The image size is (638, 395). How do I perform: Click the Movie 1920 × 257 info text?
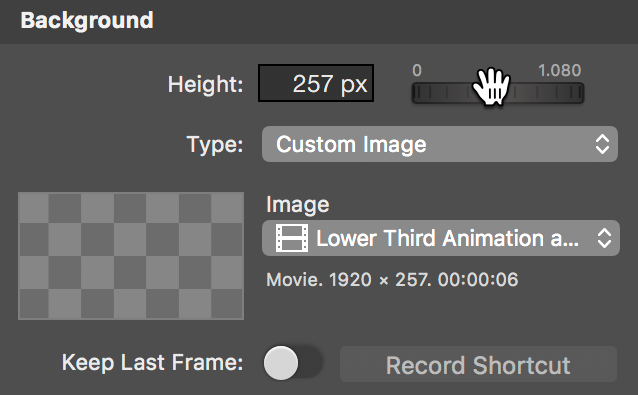392,280
